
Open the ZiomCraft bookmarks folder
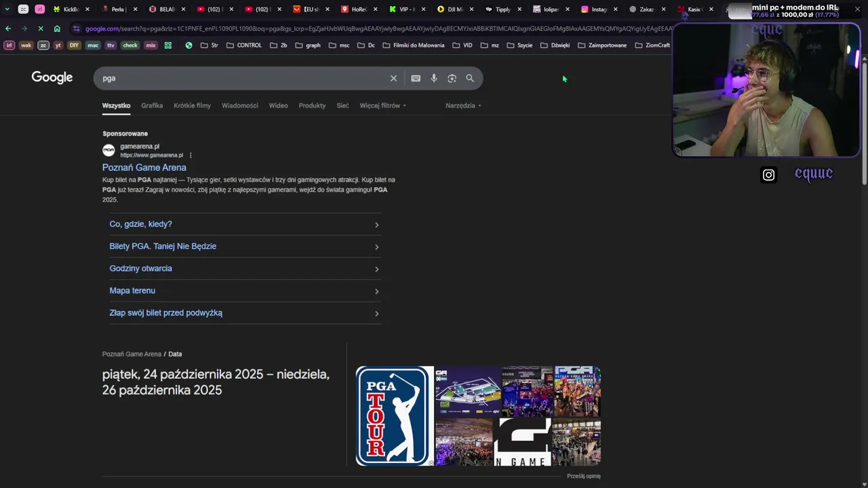pos(652,45)
